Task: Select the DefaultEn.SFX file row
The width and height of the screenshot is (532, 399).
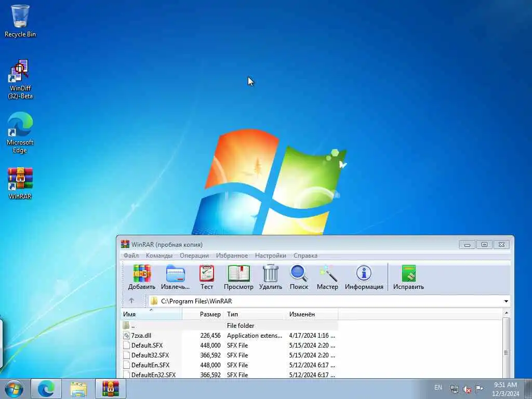Action: pyautogui.click(x=230, y=365)
